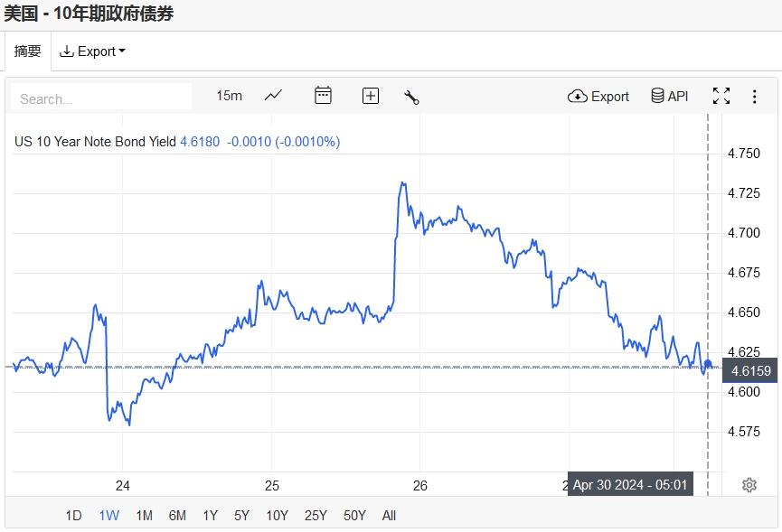Switch to the 5Y range
Viewport: 782px width, 532px height.
pos(241,516)
